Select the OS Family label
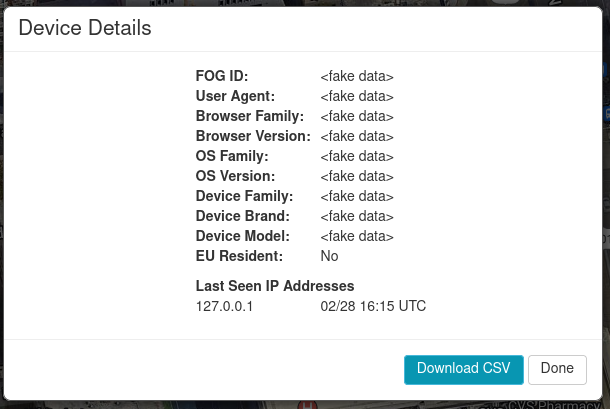The width and height of the screenshot is (610, 409). [232, 156]
